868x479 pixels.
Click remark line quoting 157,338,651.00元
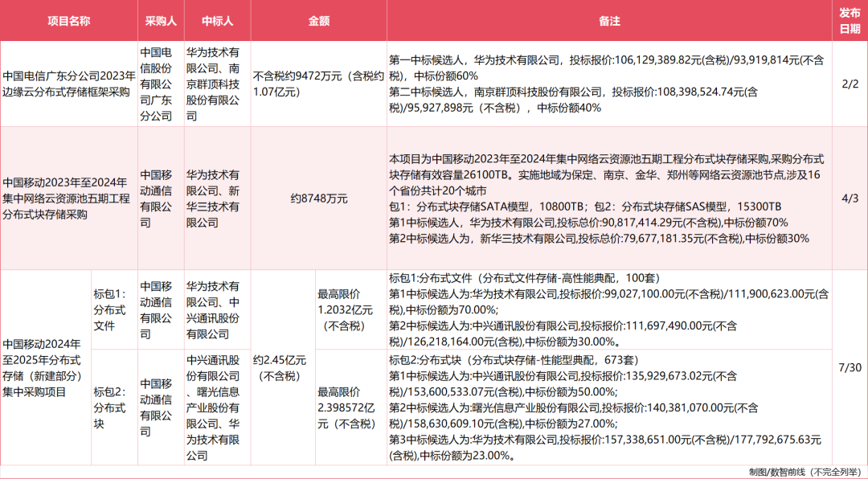(x=605, y=448)
